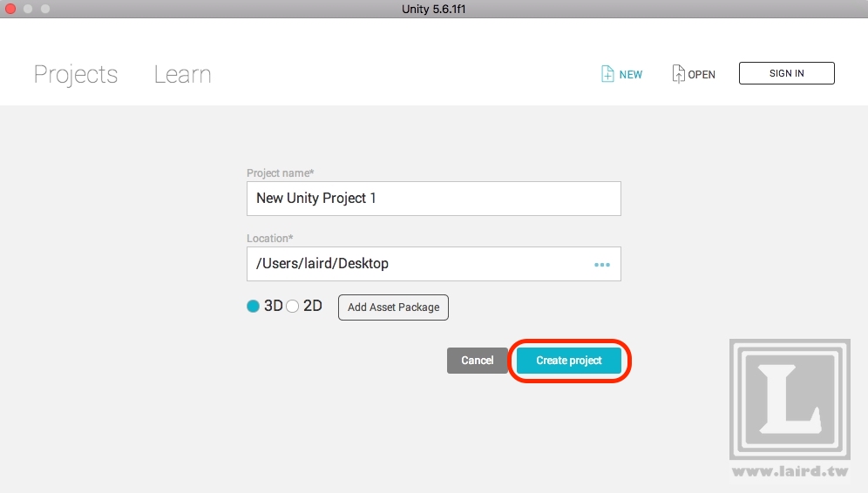Open the Learn tab
Screen dimensions: 868x493
click(182, 75)
